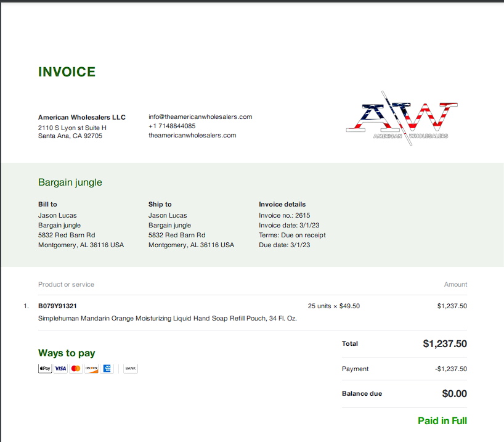Screen dimensions: 504x442
Task: Click the Discover card icon
Action: pyautogui.click(x=91, y=369)
